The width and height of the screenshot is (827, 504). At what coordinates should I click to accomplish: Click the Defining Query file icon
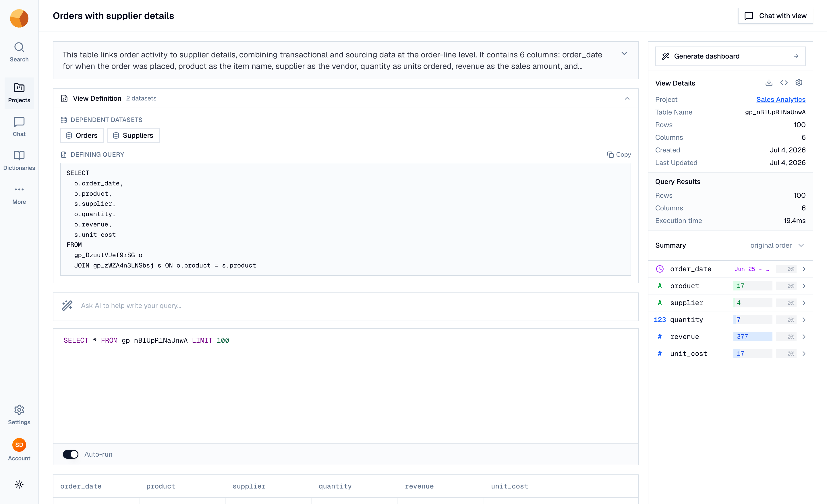click(x=64, y=155)
